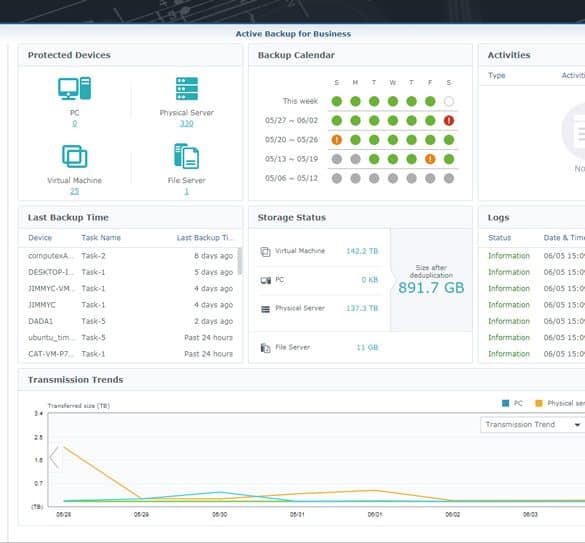
Task: Click the orange warning dot for 05/13 week Friday
Action: point(430,159)
